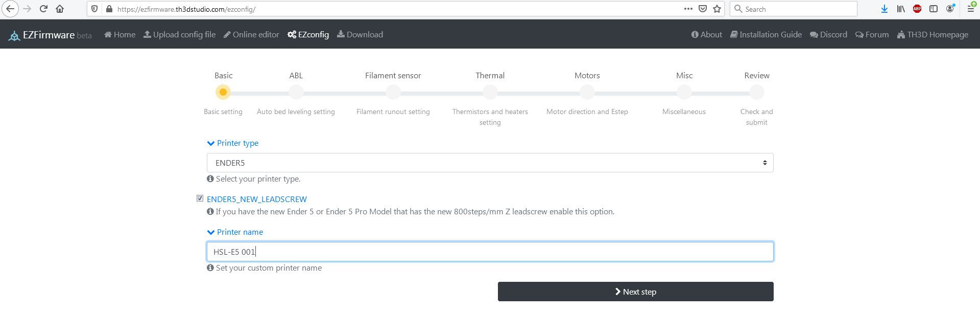Open the Download page
Image resolution: width=980 pixels, height=312 pixels.
tap(360, 35)
